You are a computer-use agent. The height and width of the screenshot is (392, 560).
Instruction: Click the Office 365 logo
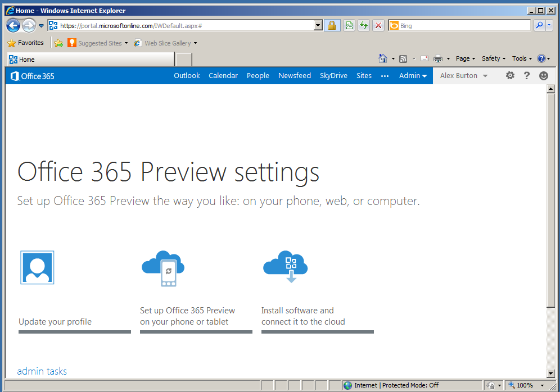point(33,76)
